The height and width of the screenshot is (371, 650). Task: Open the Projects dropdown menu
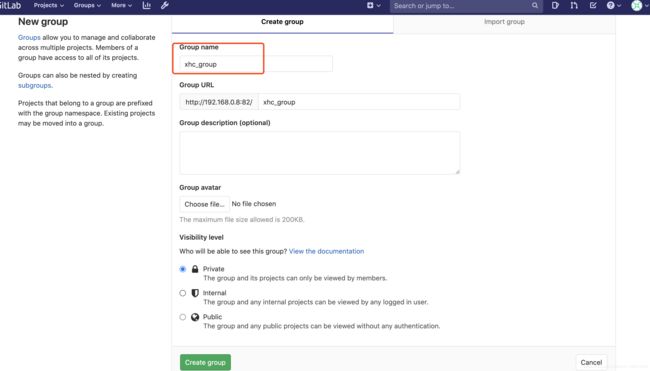[x=49, y=5]
